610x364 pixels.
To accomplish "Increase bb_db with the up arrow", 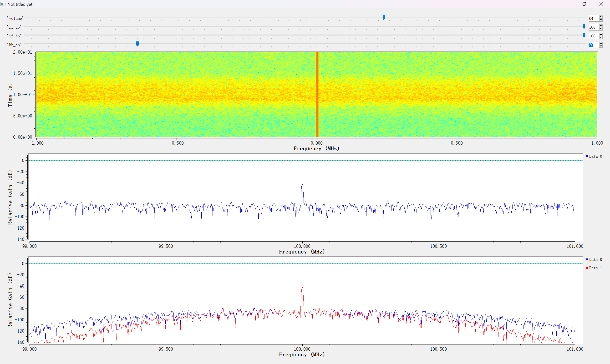I will [x=601, y=43].
